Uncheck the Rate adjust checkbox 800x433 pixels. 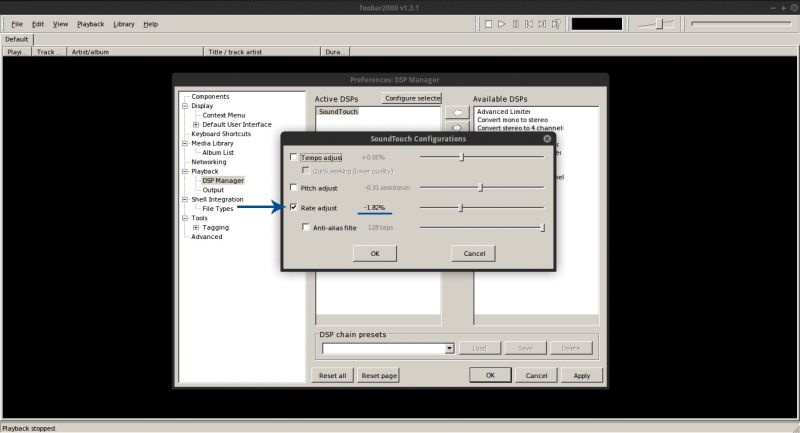point(293,207)
